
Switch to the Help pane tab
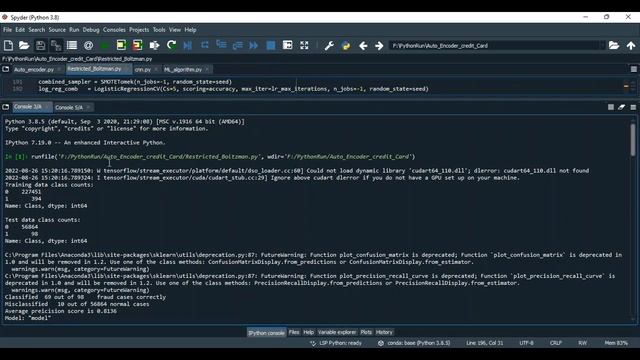[309, 332]
